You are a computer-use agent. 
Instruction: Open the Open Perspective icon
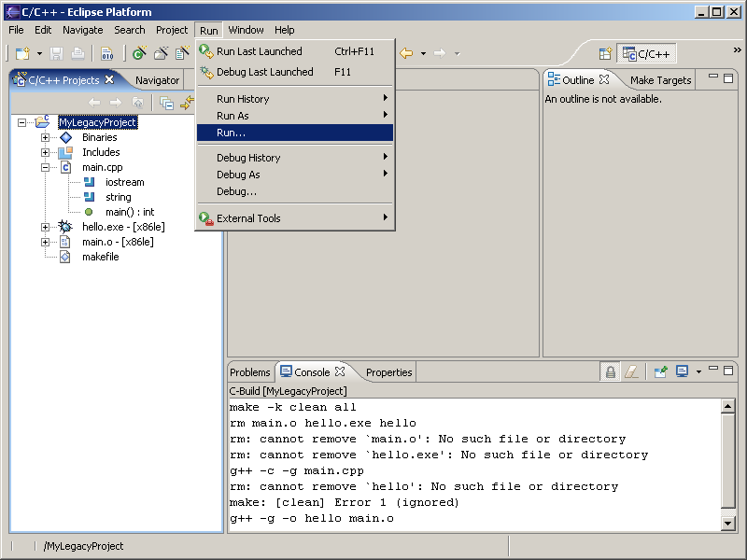605,54
